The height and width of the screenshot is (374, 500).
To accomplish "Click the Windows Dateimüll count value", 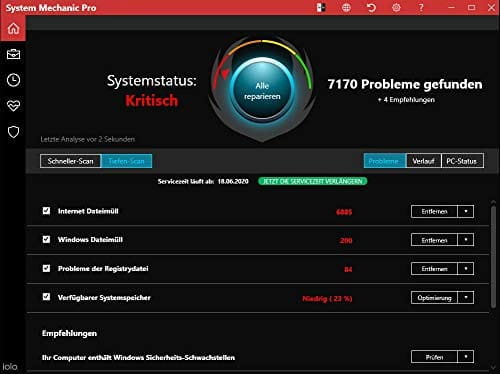I will click(x=346, y=241).
